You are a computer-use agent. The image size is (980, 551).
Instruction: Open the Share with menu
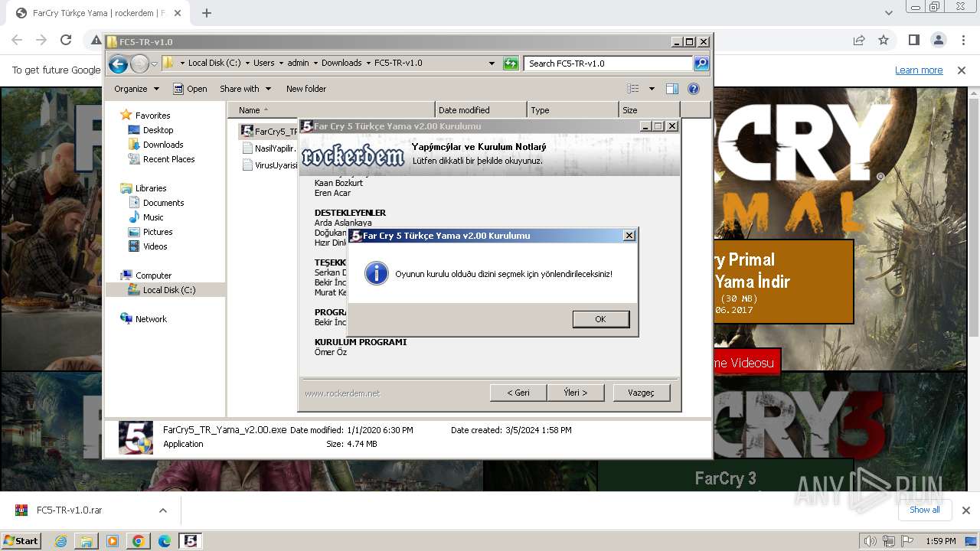(245, 89)
